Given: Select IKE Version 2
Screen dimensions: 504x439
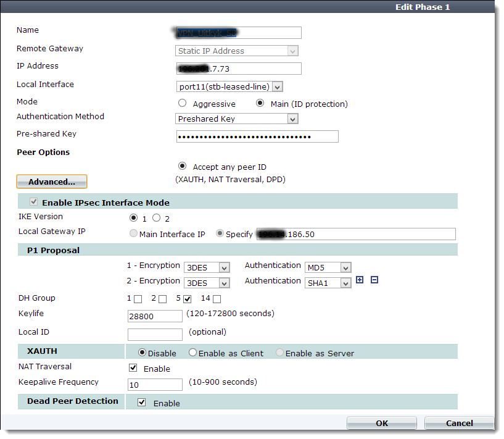Looking at the screenshot, I should 157,218.
